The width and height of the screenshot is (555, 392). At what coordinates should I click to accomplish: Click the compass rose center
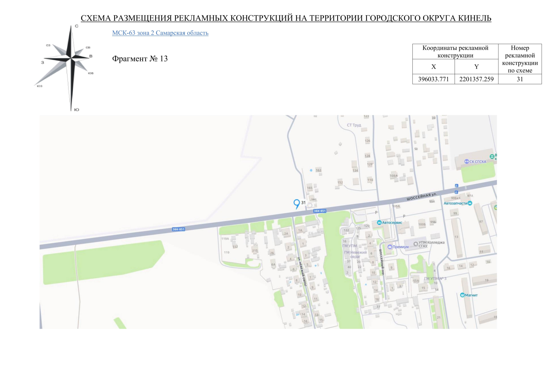(71, 58)
